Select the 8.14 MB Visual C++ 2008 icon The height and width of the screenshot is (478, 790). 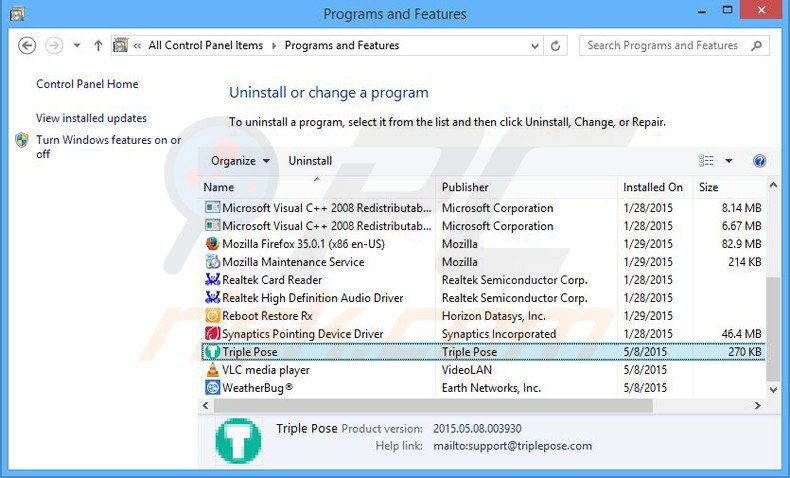(x=213, y=208)
